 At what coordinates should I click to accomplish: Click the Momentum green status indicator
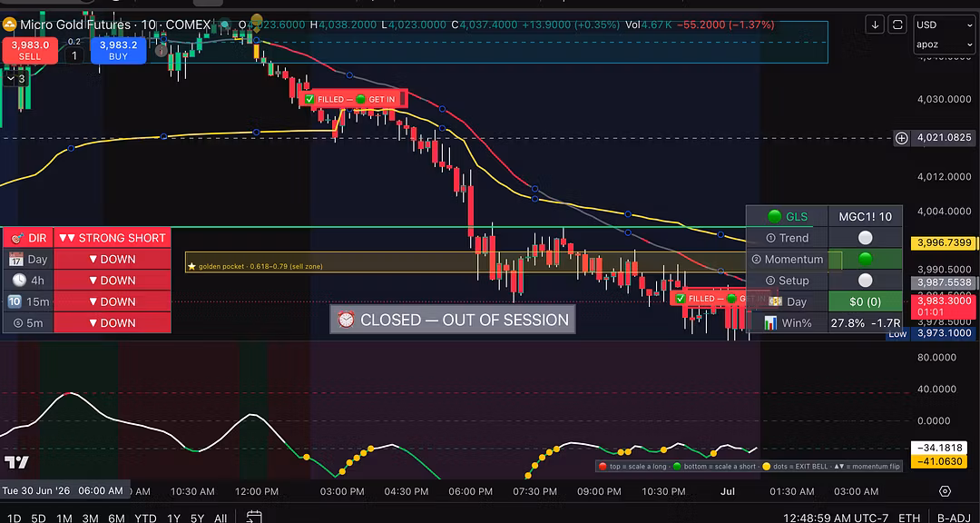click(x=865, y=259)
